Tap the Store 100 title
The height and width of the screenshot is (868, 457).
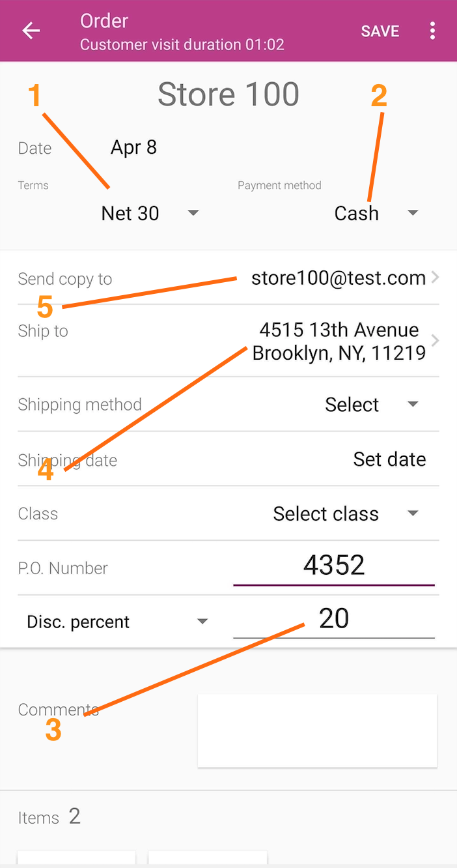click(228, 94)
